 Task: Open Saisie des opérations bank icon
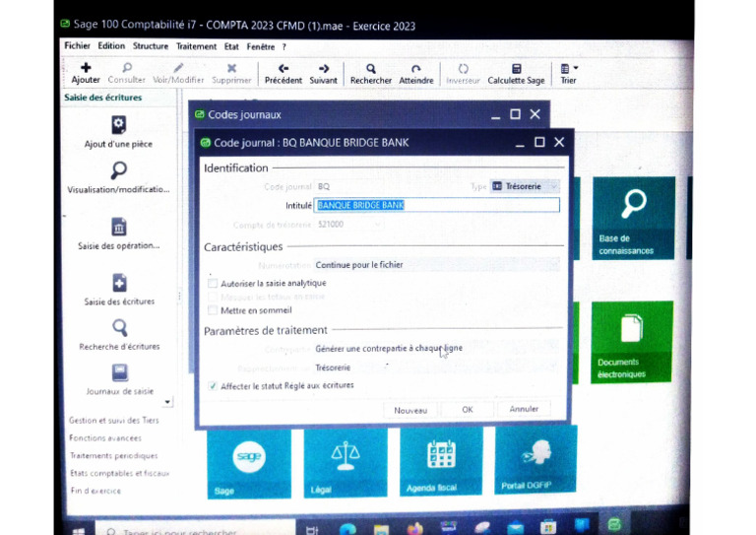point(119,227)
